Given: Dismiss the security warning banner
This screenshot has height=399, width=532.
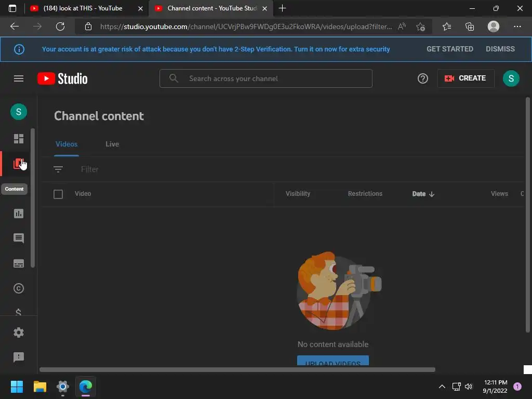Looking at the screenshot, I should [500, 49].
